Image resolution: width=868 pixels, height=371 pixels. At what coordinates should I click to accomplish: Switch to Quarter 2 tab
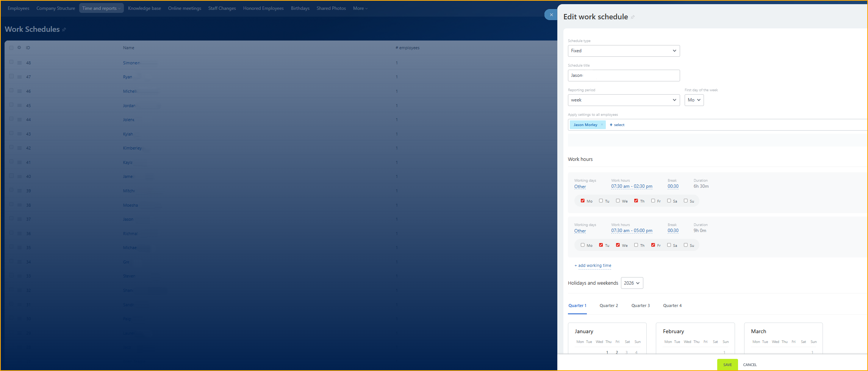[608, 306]
